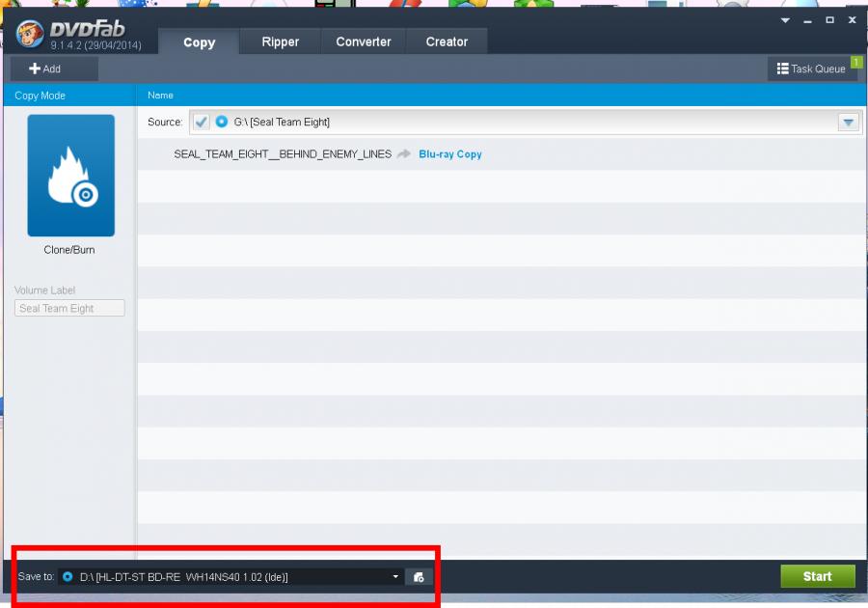The height and width of the screenshot is (608, 868).
Task: Open the title bar dropdown menu arrow
Action: (785, 20)
